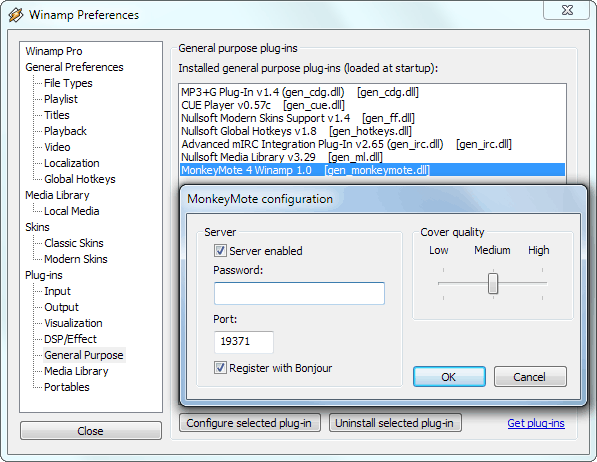Click the Winamp lightning icon in title bar
This screenshot has width=597, height=462.
coord(16,15)
